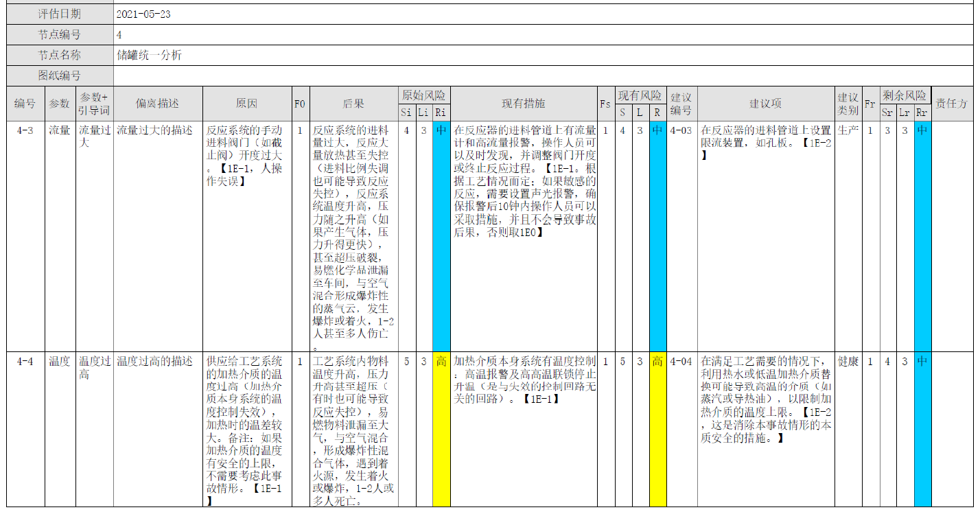Click the 剩余风险 group header

(905, 95)
